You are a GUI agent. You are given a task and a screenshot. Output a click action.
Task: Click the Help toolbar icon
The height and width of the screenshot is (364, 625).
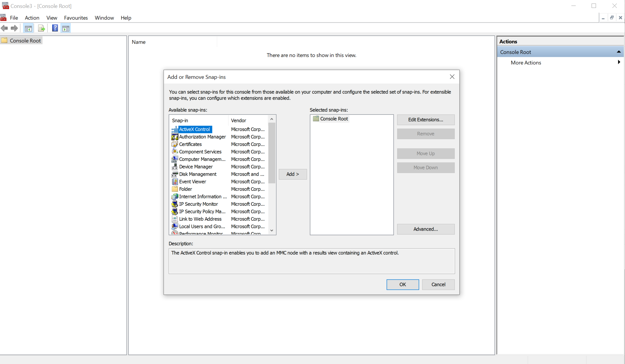coord(55,28)
